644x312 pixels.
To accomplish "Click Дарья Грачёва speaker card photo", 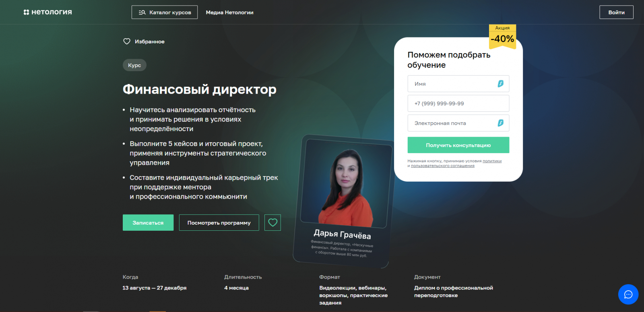I will tap(346, 183).
